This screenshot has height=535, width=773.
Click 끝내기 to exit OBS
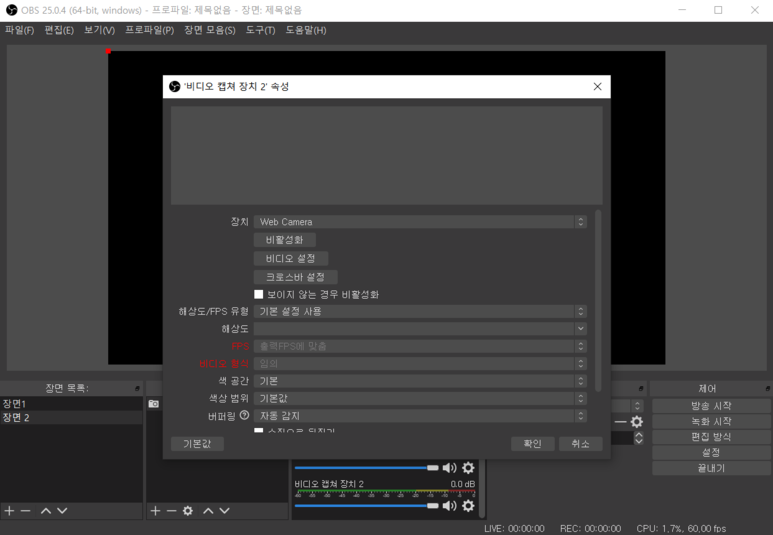coord(711,468)
